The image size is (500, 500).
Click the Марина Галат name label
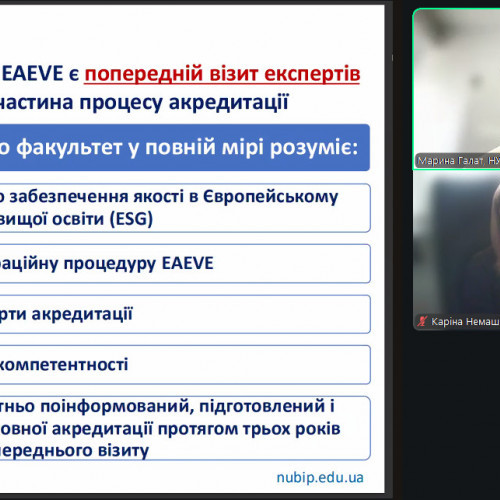pos(458,161)
